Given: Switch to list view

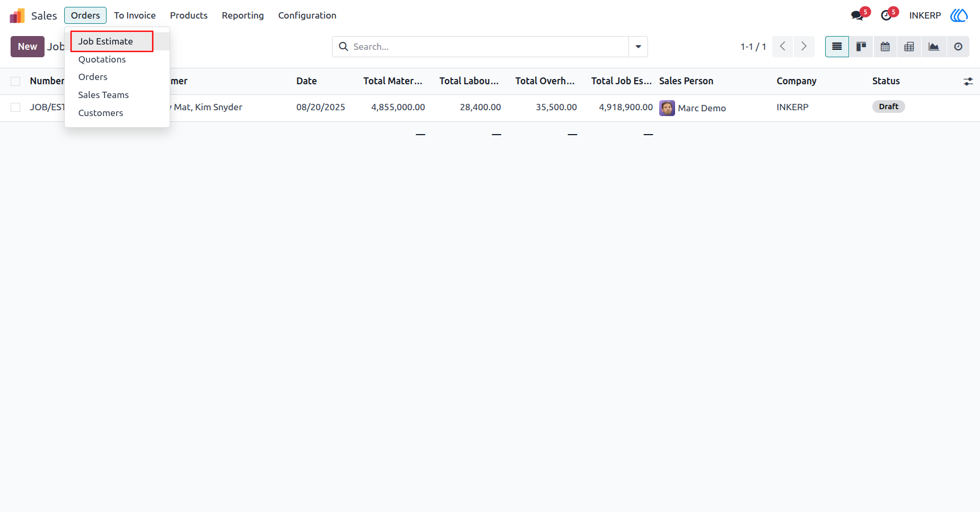Looking at the screenshot, I should pyautogui.click(x=837, y=47).
